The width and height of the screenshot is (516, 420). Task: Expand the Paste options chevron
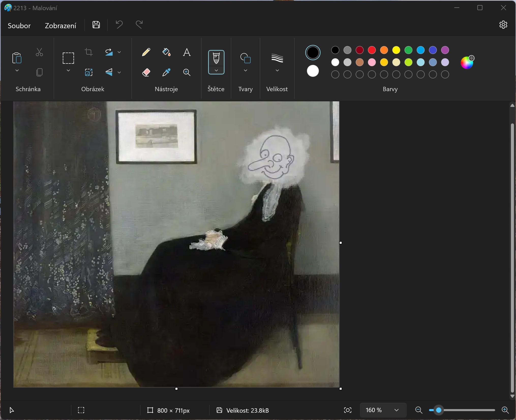tap(17, 70)
